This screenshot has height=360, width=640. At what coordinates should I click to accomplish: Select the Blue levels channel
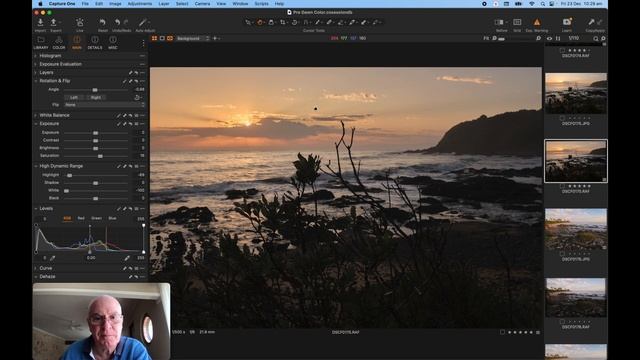[112, 218]
